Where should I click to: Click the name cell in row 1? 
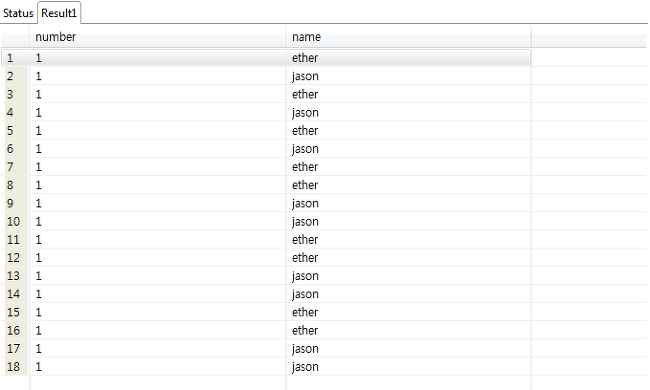(x=408, y=58)
